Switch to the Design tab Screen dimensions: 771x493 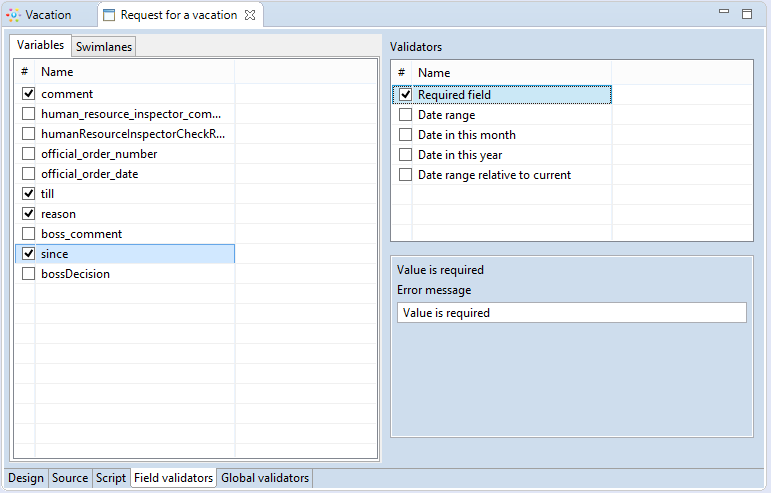26,478
